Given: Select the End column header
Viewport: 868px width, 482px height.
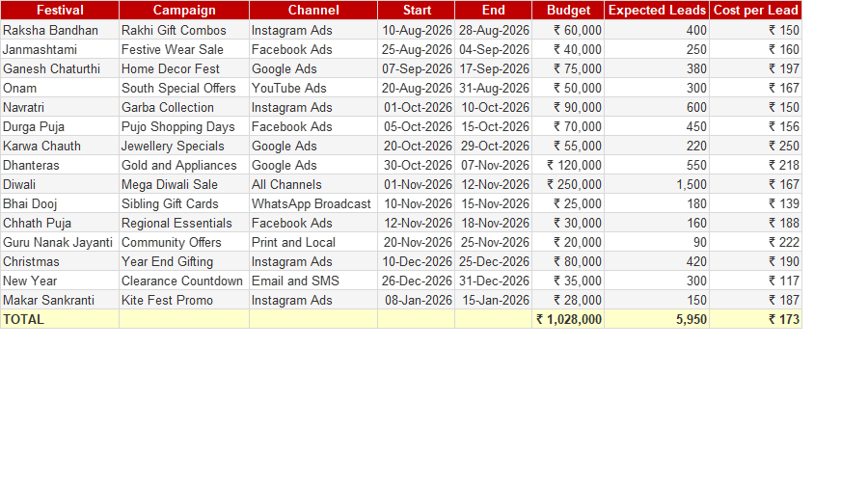Looking at the screenshot, I should click(x=493, y=10).
